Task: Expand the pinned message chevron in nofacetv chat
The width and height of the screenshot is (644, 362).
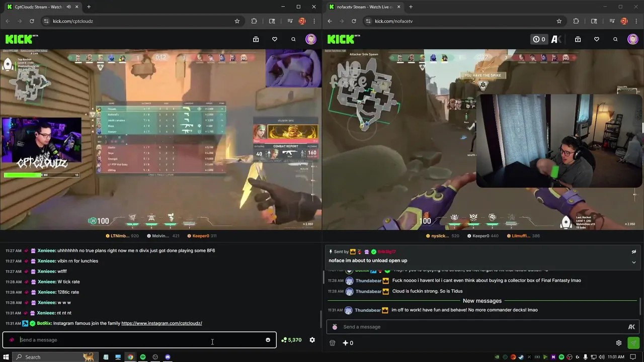Action: [634, 262]
